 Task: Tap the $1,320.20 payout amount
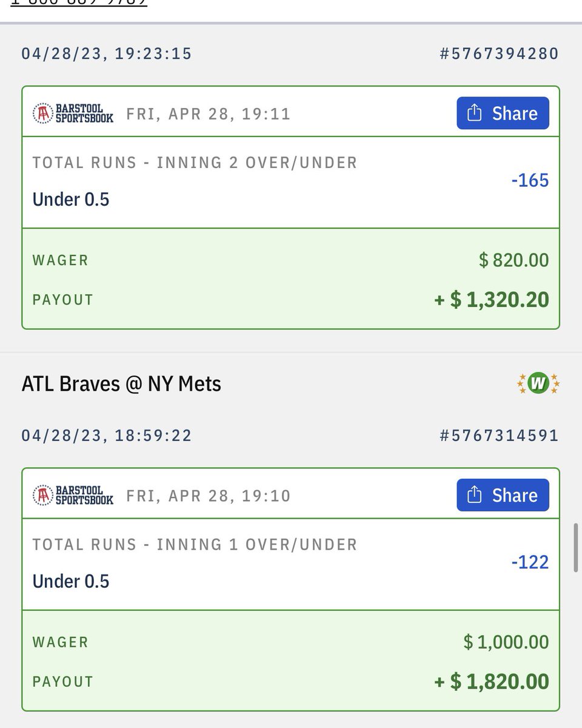492,300
